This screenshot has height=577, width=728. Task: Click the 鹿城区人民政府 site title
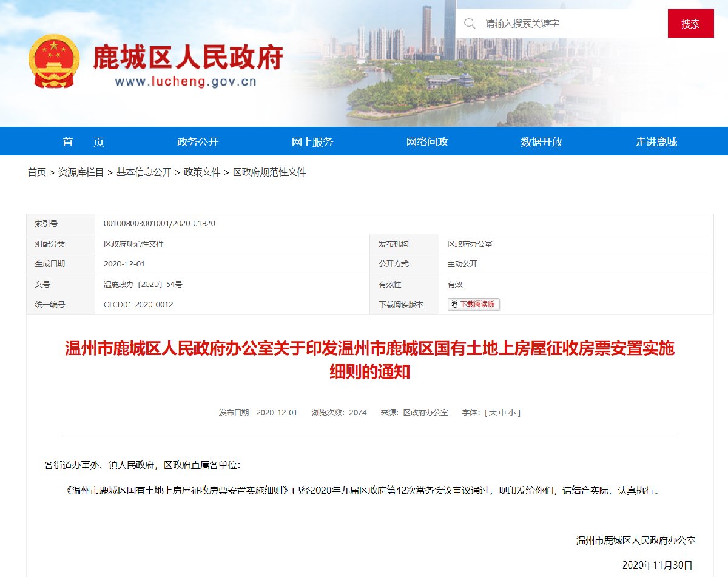coord(187,58)
